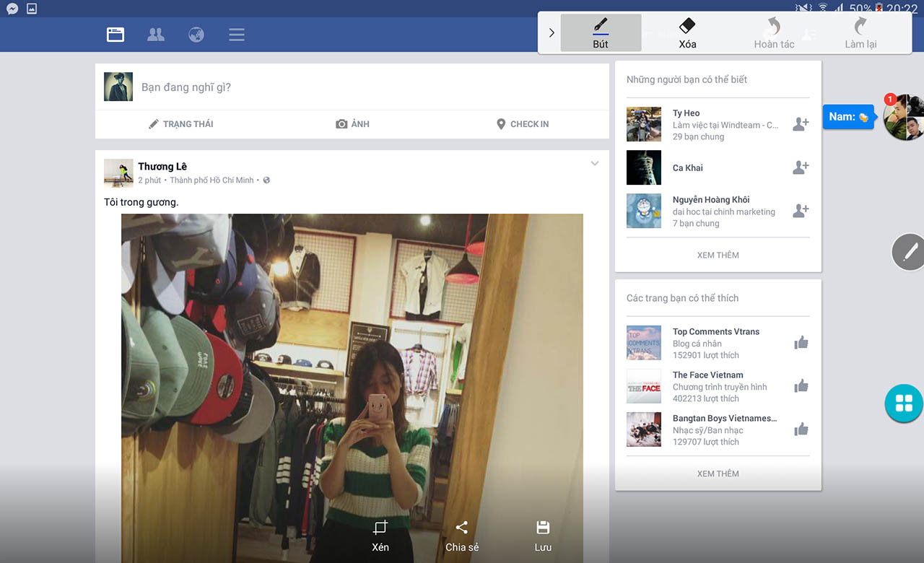Open The Face Vietnam page thumbnail
Screen dimensions: 924x563
[644, 386]
